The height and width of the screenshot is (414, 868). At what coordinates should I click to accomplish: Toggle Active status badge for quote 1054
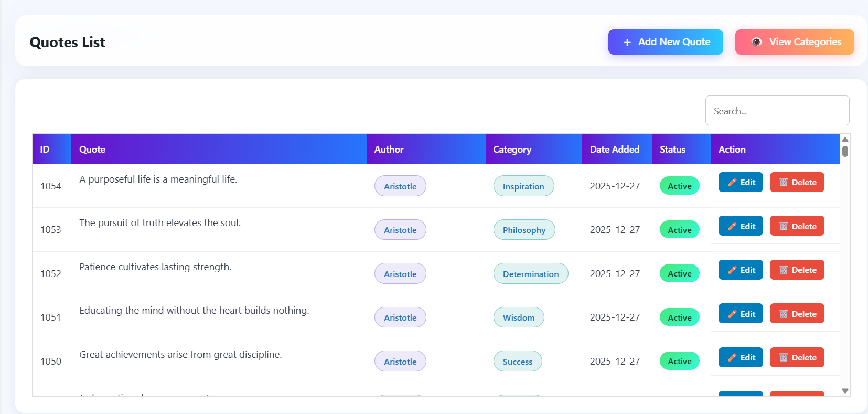point(679,186)
